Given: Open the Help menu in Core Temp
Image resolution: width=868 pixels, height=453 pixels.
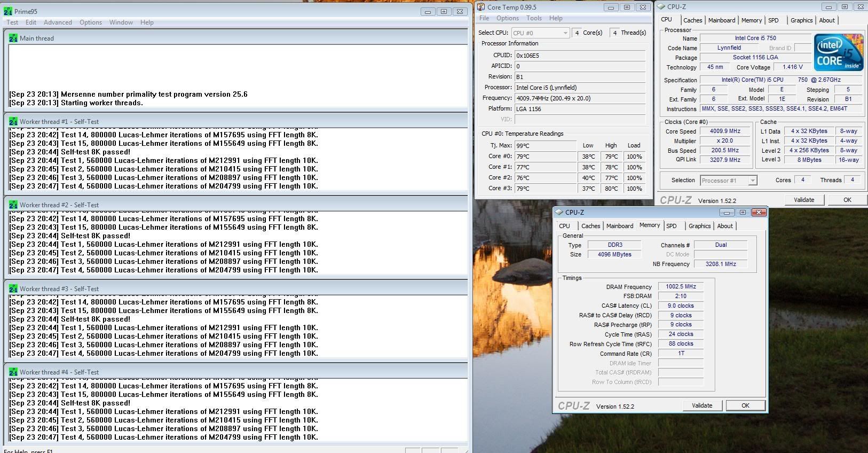Looking at the screenshot, I should [556, 18].
